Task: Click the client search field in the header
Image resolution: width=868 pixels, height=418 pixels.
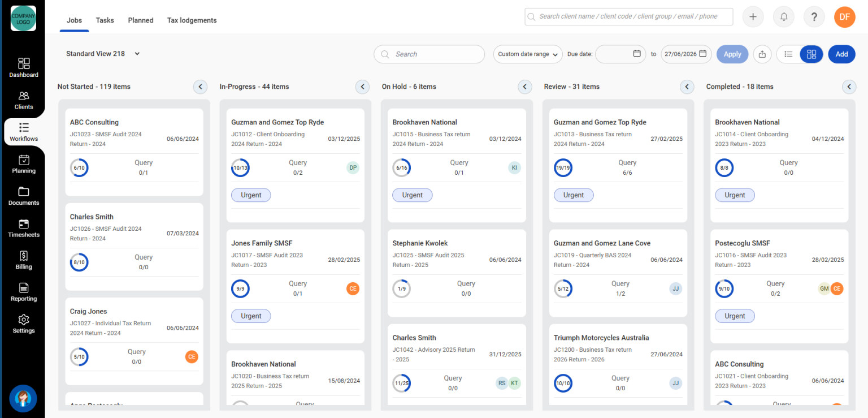Action: coord(629,17)
